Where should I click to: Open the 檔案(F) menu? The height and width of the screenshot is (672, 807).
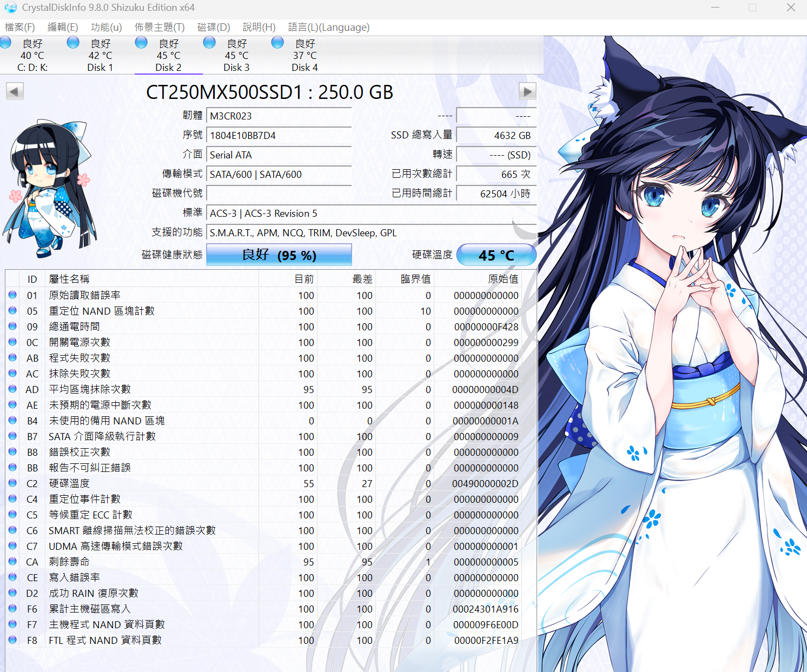(x=20, y=28)
